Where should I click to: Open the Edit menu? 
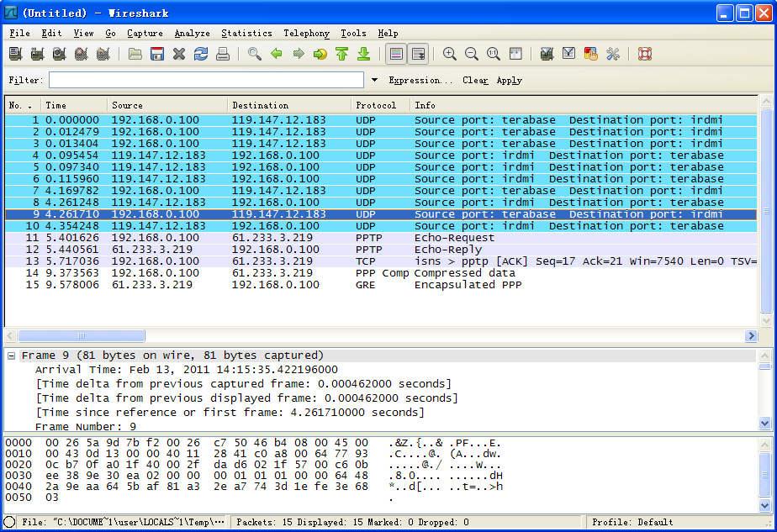[51, 33]
